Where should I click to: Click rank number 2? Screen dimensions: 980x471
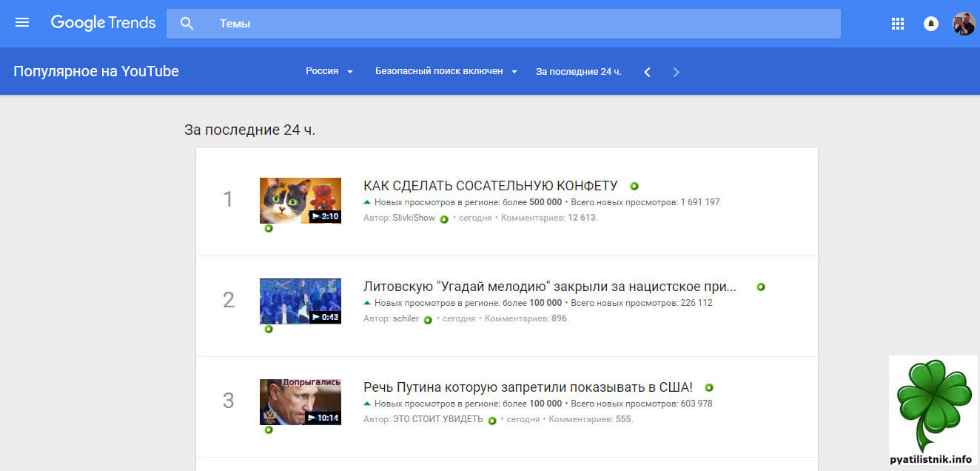(x=229, y=301)
